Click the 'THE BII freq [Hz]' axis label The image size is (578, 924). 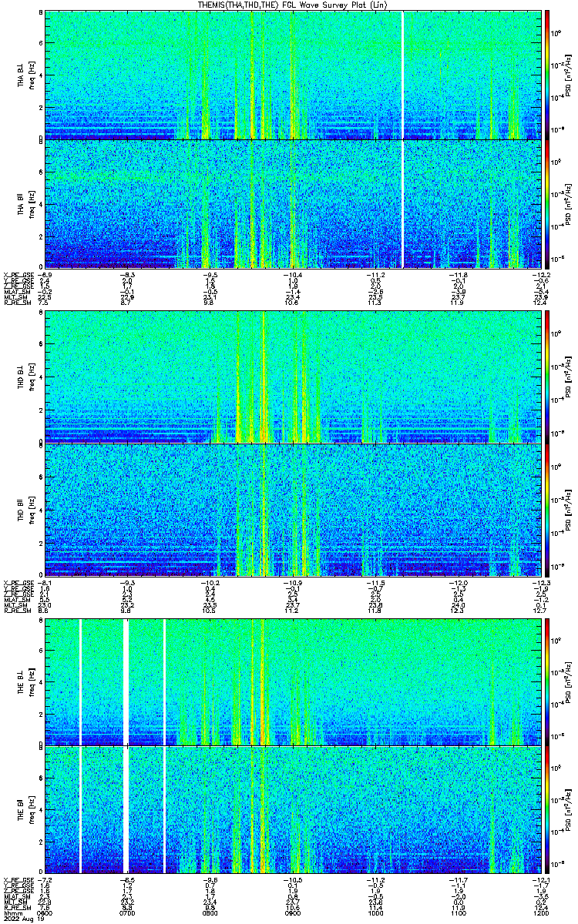[25, 810]
